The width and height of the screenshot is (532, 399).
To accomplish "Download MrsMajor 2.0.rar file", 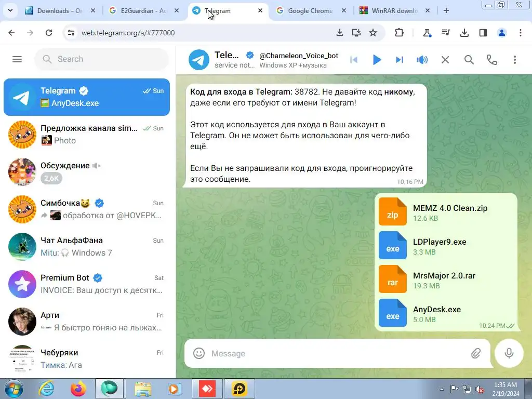I will (x=393, y=279).
